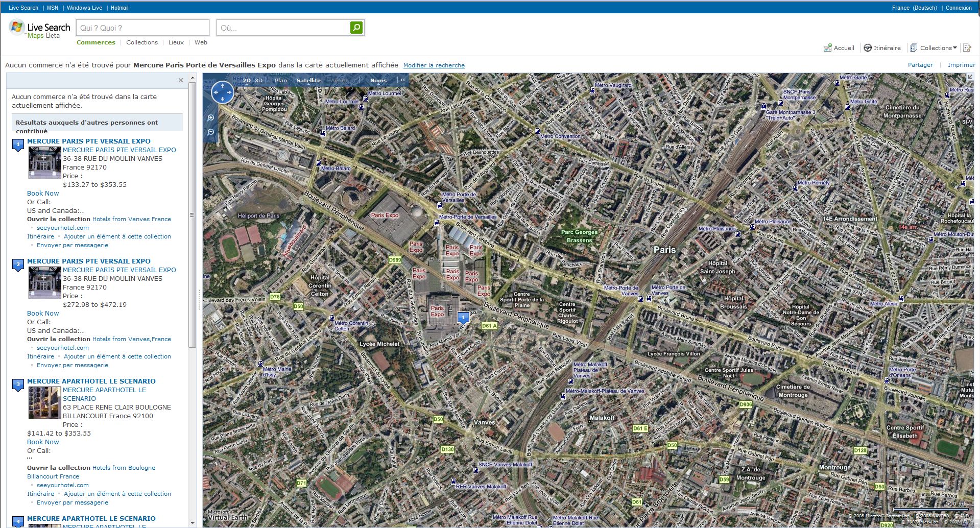Select the Satellite map style
Screen dimensions: 980x528
(x=308, y=81)
